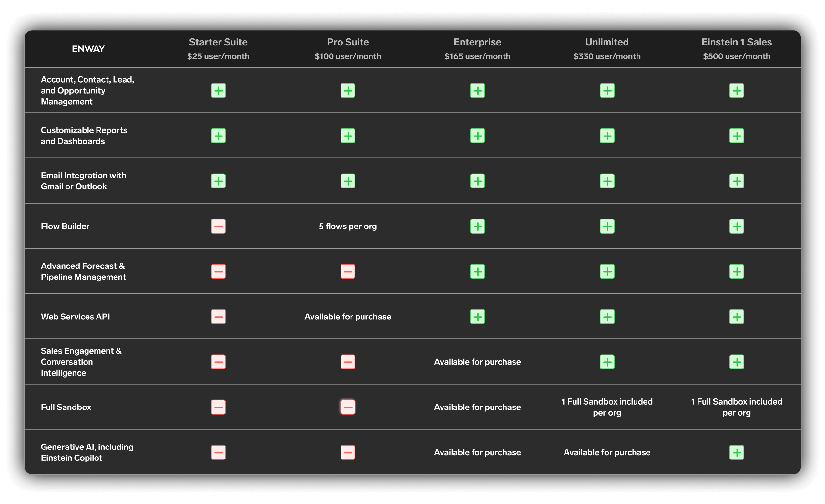Image resolution: width=825 pixels, height=504 pixels.
Task: Select the Einstein 1 Sales column header
Action: tap(737, 42)
